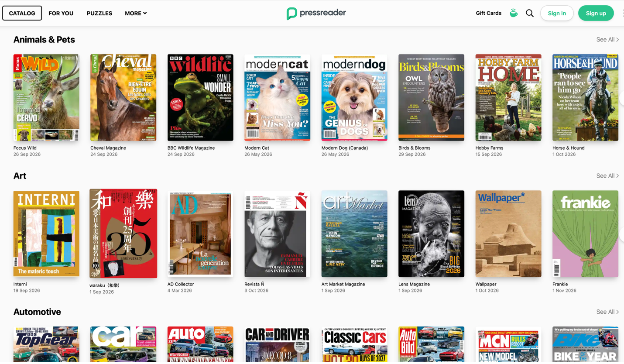
Task: Open the MCN magazine cover
Action: 508,344
